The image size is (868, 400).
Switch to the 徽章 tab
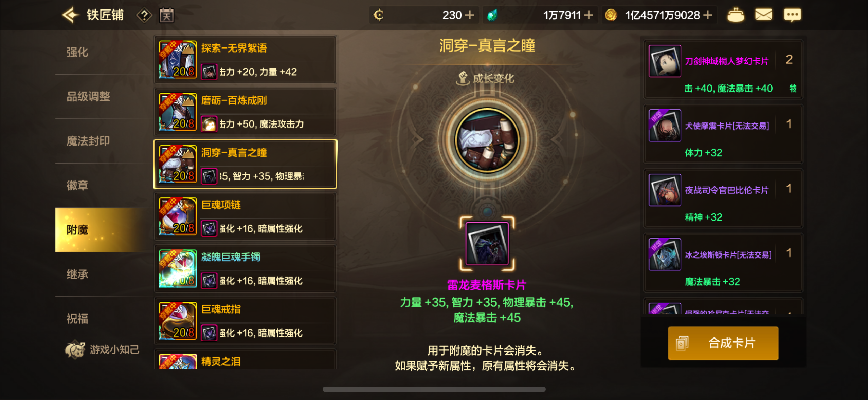coord(77,185)
